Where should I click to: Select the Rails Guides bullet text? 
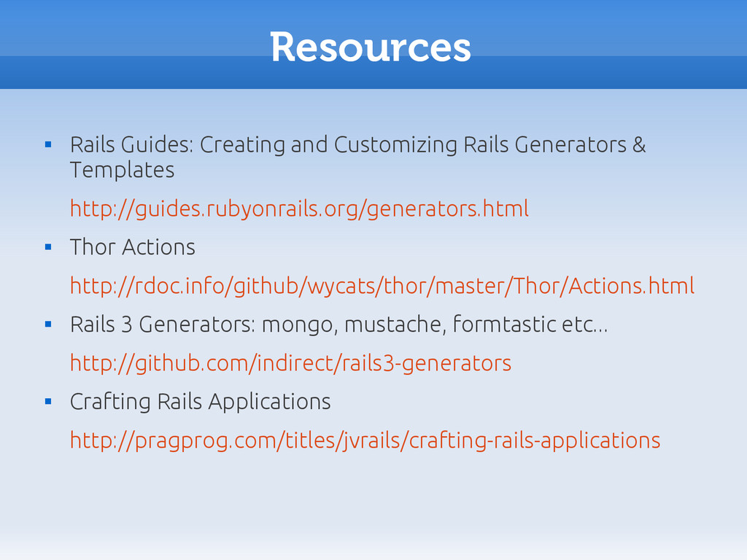[x=357, y=157]
